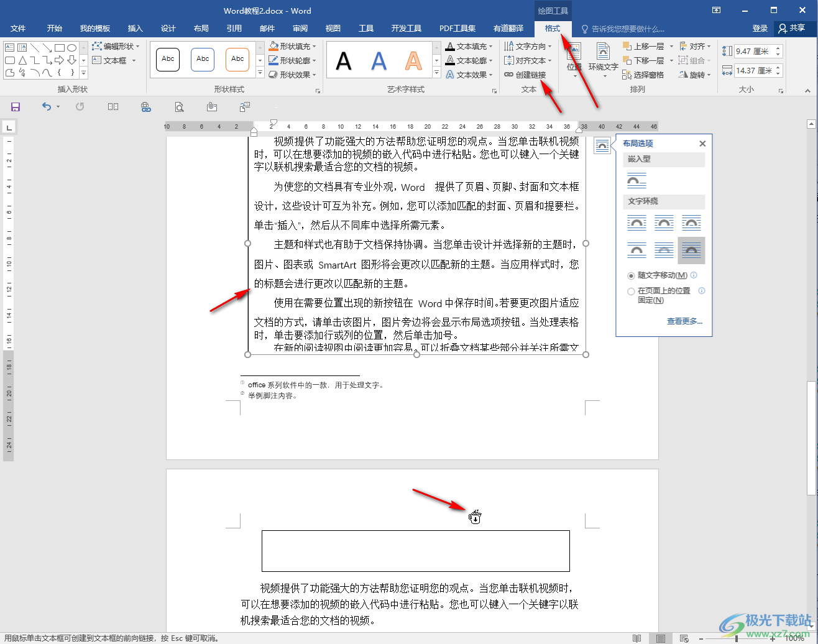This screenshot has height=644, width=818.
Task: Select the black outline Abc shape style
Action: point(168,59)
